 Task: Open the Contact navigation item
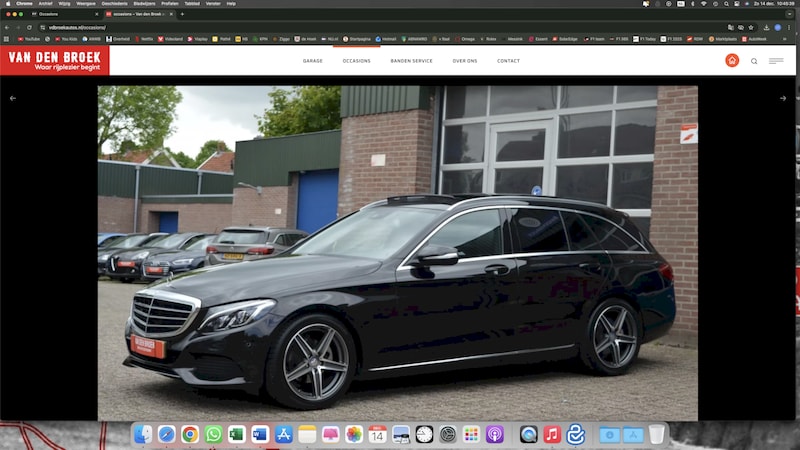(509, 61)
